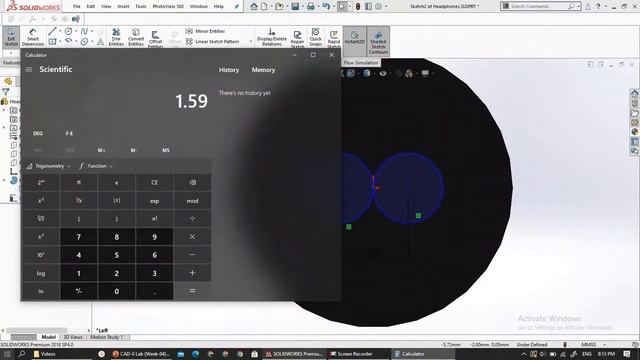Open the Tools menu
Screen dimensions: 640x360
click(x=141, y=6)
